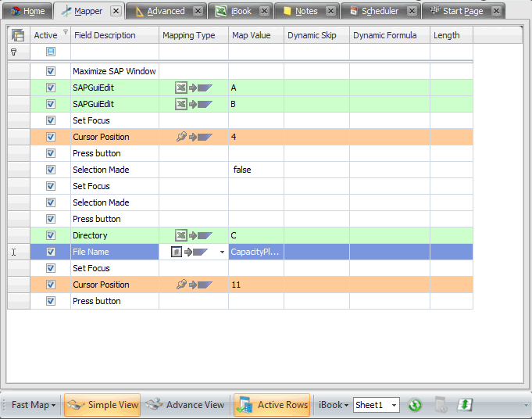Uncheck Active for File Name row

click(51, 252)
